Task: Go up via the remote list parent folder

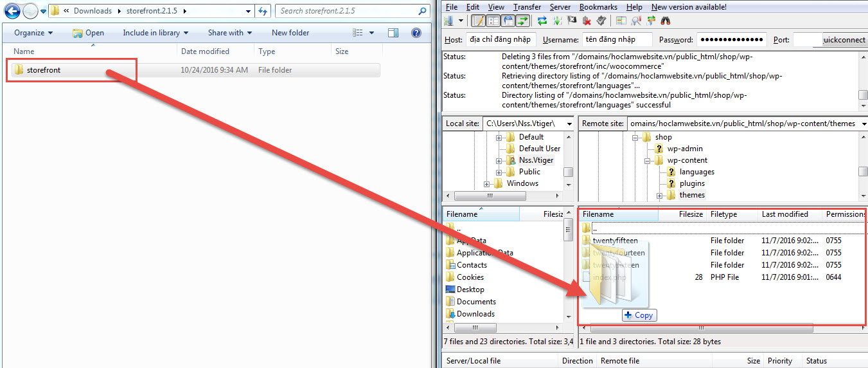Action: [594, 228]
